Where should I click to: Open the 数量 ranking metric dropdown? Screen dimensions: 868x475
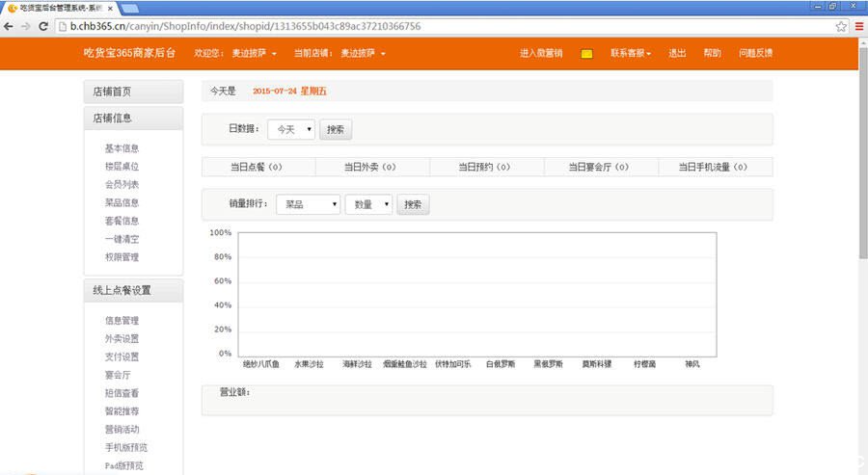pyautogui.click(x=368, y=204)
